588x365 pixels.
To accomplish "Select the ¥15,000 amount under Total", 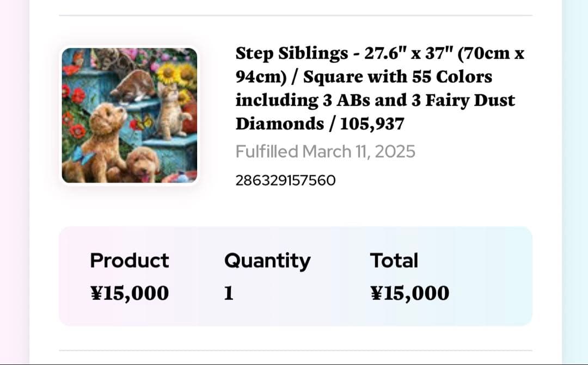I will [x=410, y=293].
